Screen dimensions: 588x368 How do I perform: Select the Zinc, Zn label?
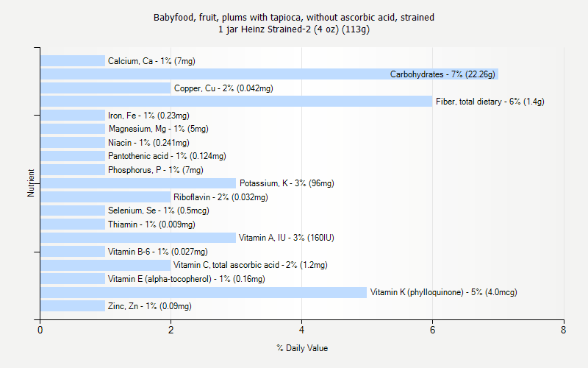pyautogui.click(x=150, y=306)
